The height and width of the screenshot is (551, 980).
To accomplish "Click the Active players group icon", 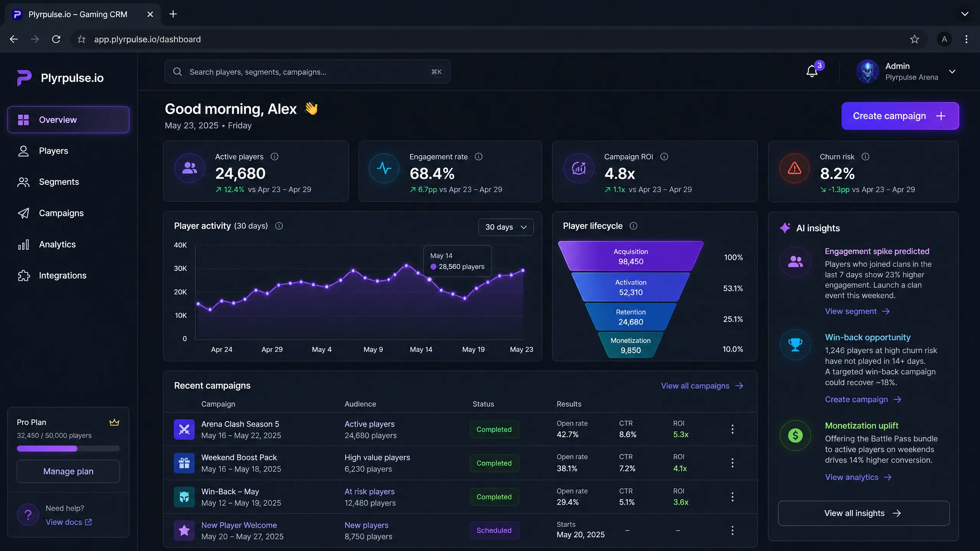I will pos(189,168).
